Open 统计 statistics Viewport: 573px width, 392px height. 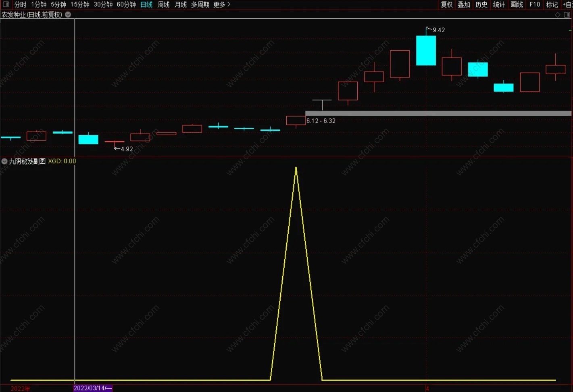point(499,4)
